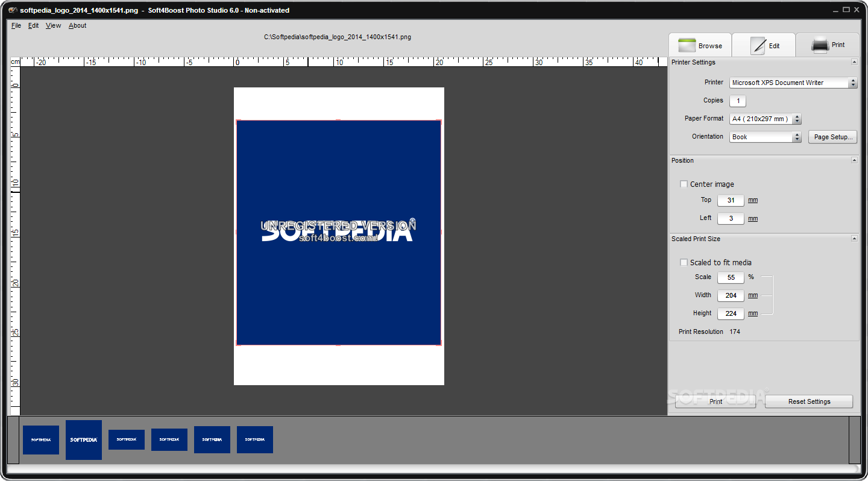Click the mm unit link beside Left
The height and width of the screenshot is (481, 868).
pos(753,218)
